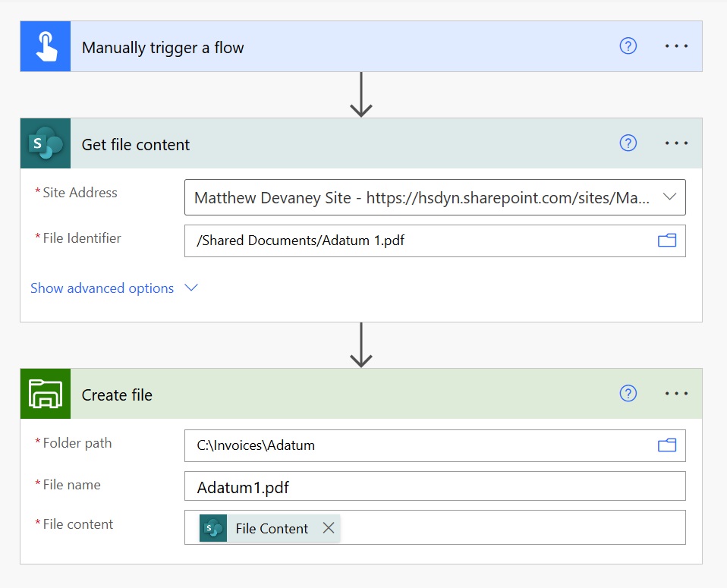The image size is (727, 588).
Task: Open the ellipsis menu for Get file content
Action: point(676,143)
